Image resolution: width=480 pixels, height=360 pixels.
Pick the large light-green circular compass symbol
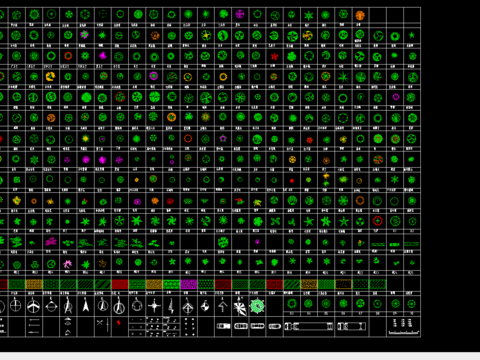click(257, 306)
